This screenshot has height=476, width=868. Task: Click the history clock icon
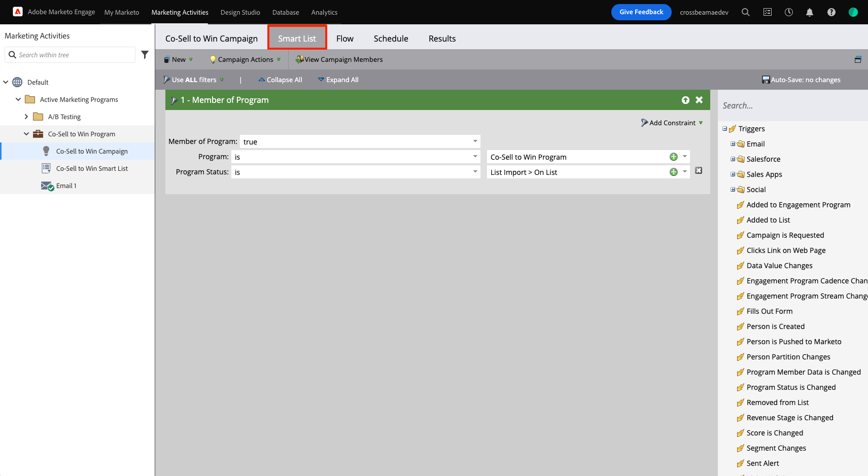(x=788, y=12)
